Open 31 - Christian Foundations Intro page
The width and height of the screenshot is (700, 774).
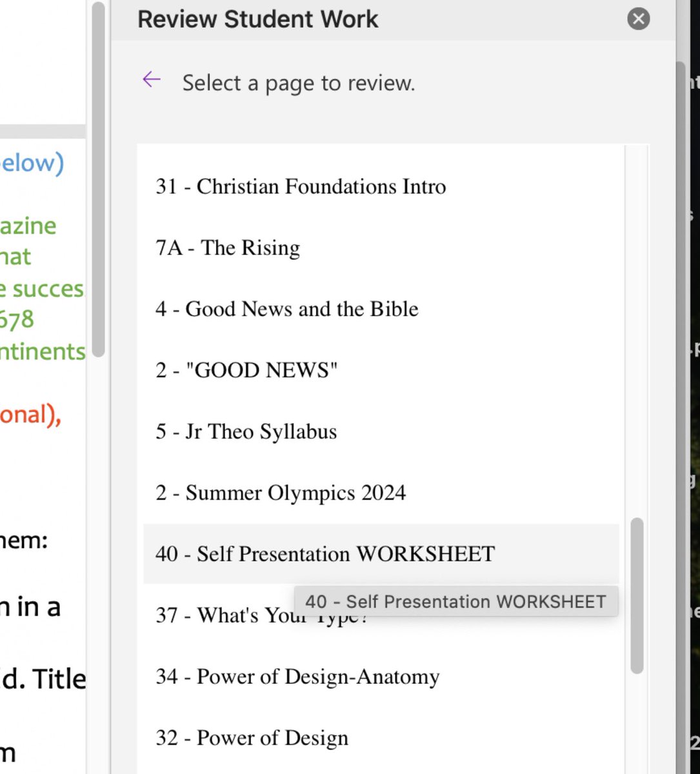coord(381,186)
